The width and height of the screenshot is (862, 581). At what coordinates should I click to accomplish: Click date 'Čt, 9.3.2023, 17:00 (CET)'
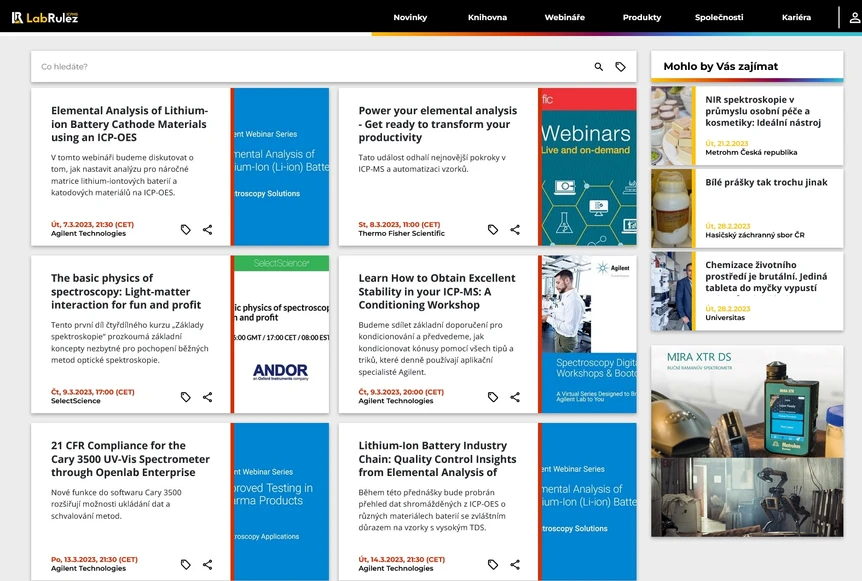(92, 392)
